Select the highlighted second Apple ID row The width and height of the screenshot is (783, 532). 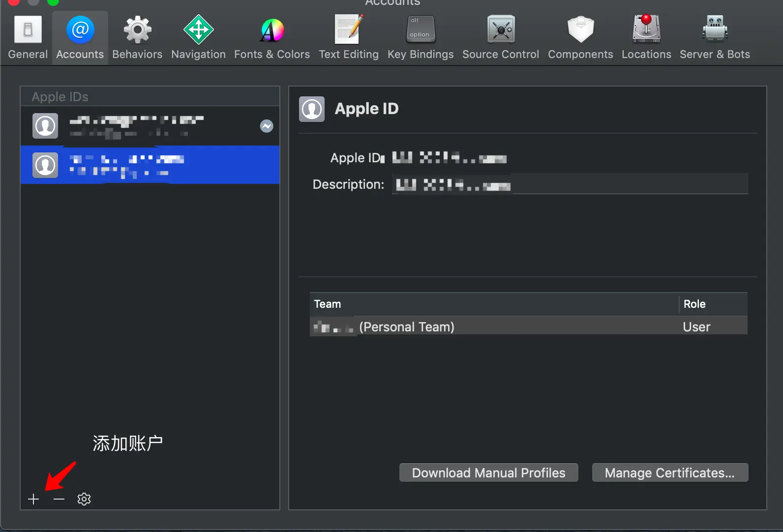click(x=150, y=165)
